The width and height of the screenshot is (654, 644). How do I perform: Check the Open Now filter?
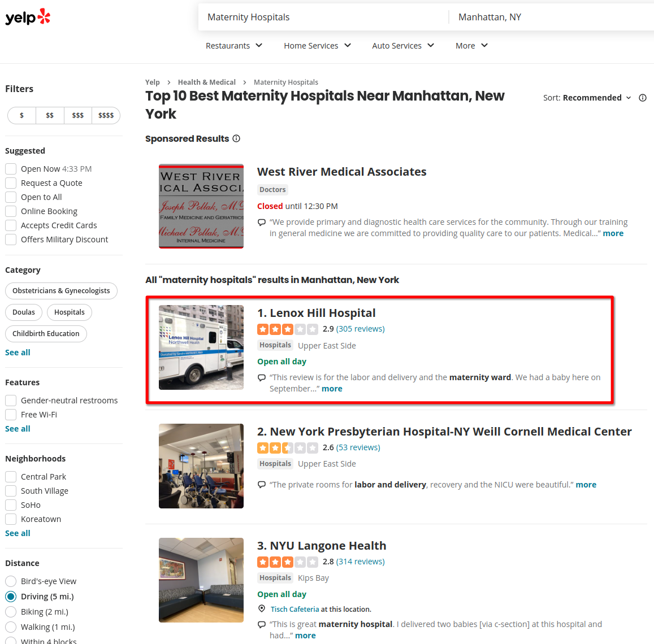[x=11, y=169]
